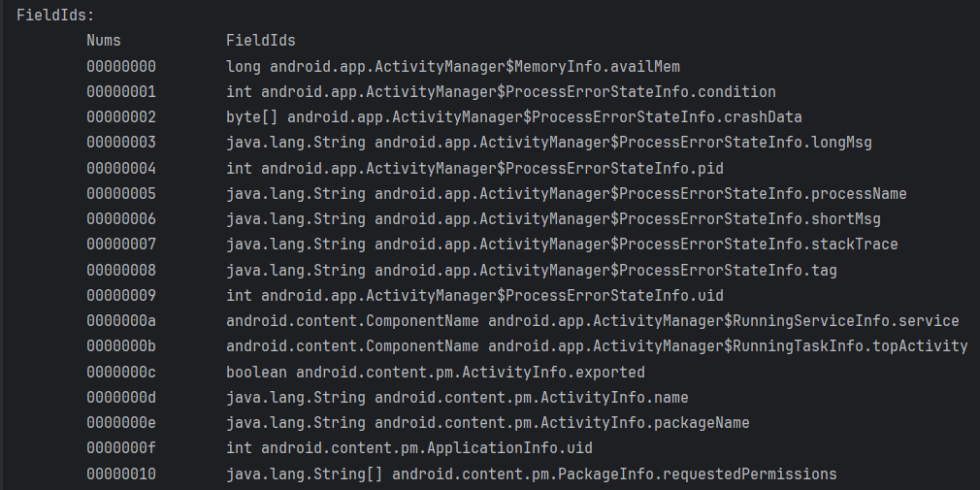
Task: Click the number 00000004 in the Nums column
Action: coord(120,168)
